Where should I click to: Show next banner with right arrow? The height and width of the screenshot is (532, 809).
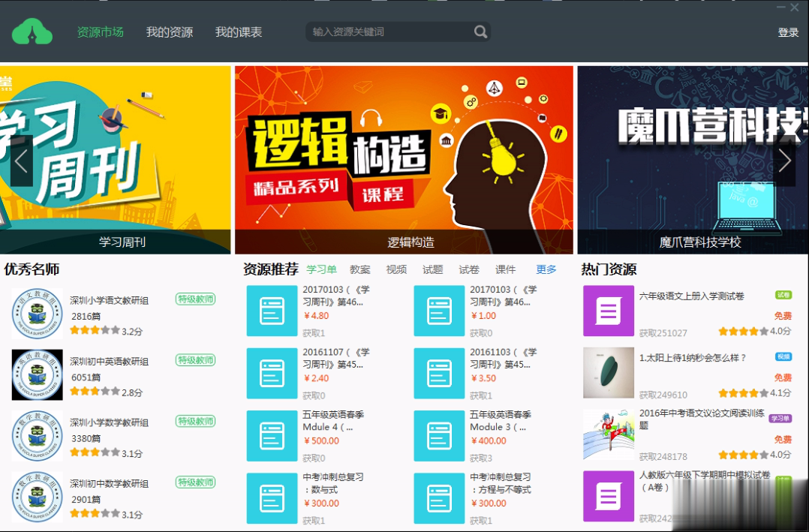(x=784, y=161)
